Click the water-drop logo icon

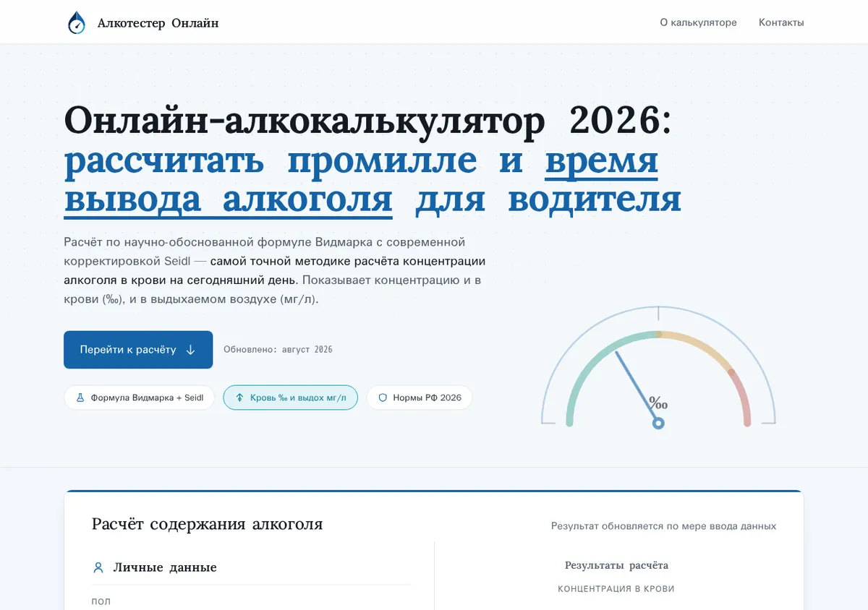point(76,22)
